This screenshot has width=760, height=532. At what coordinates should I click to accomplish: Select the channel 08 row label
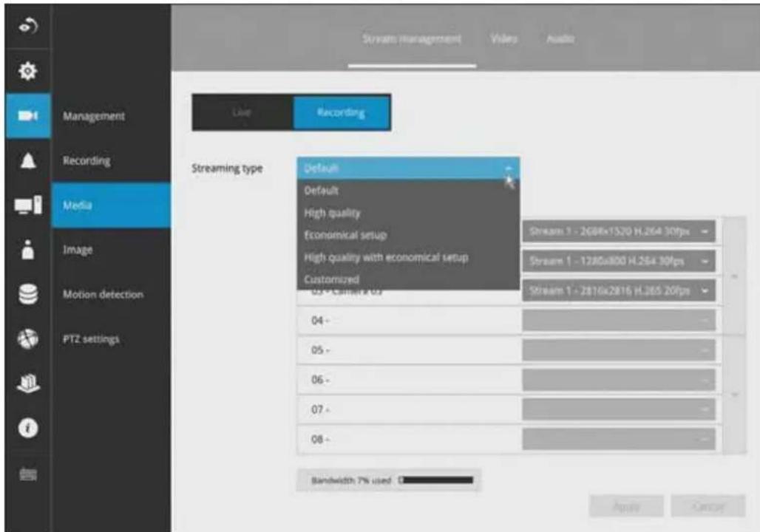320,439
